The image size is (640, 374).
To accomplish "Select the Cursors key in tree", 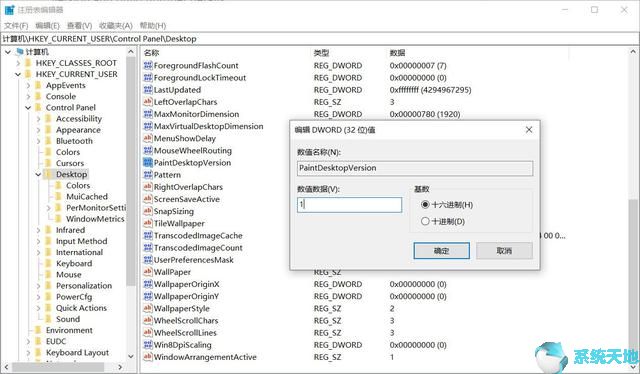I will coord(70,163).
